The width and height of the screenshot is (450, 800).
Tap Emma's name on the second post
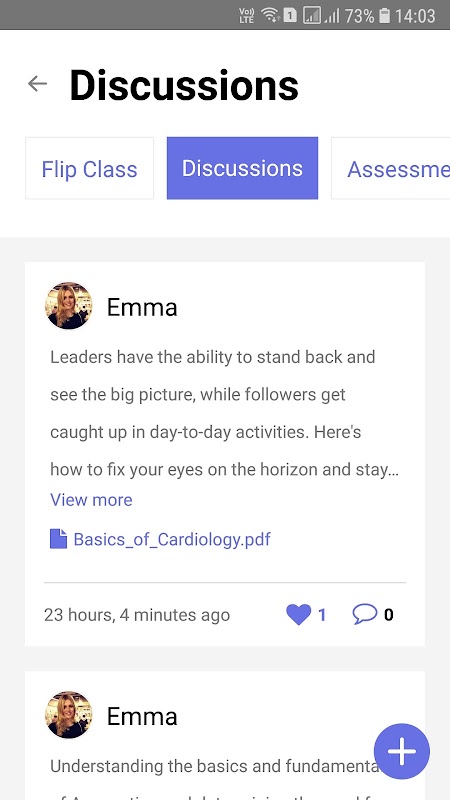142,716
